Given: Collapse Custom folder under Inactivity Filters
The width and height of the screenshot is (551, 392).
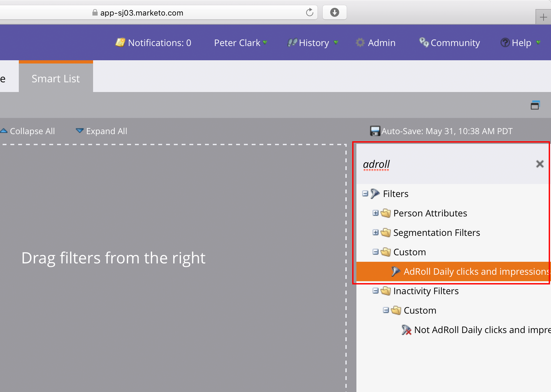Looking at the screenshot, I should [386, 310].
